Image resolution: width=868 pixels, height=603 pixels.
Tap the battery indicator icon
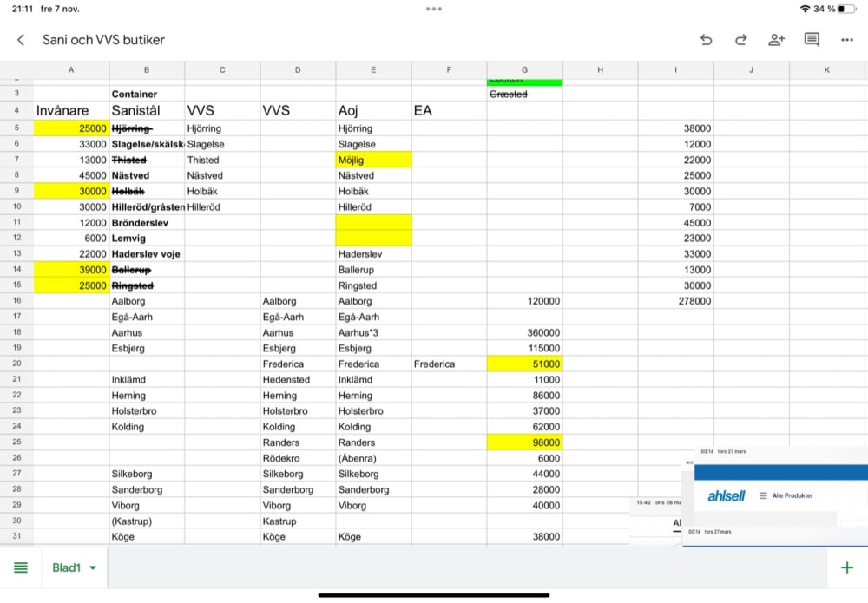(847, 9)
